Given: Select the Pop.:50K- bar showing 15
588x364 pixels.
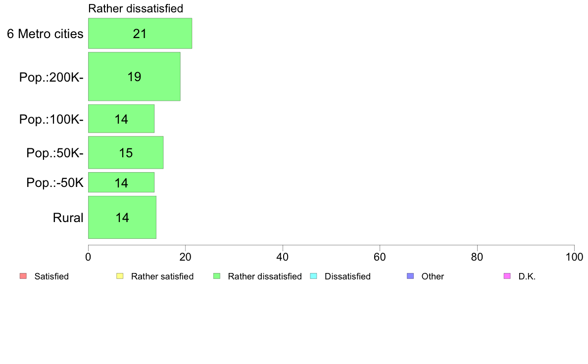Looking at the screenshot, I should [126, 152].
